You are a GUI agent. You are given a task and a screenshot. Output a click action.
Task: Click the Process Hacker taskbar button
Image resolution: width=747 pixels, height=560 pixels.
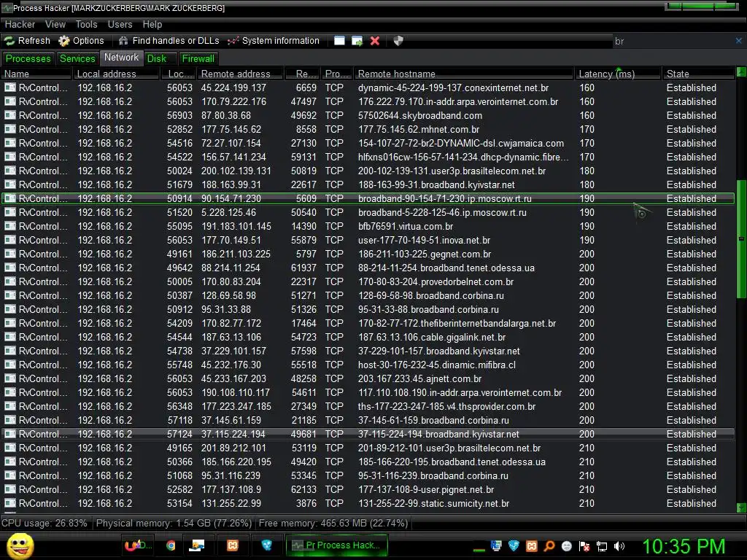[336, 545]
